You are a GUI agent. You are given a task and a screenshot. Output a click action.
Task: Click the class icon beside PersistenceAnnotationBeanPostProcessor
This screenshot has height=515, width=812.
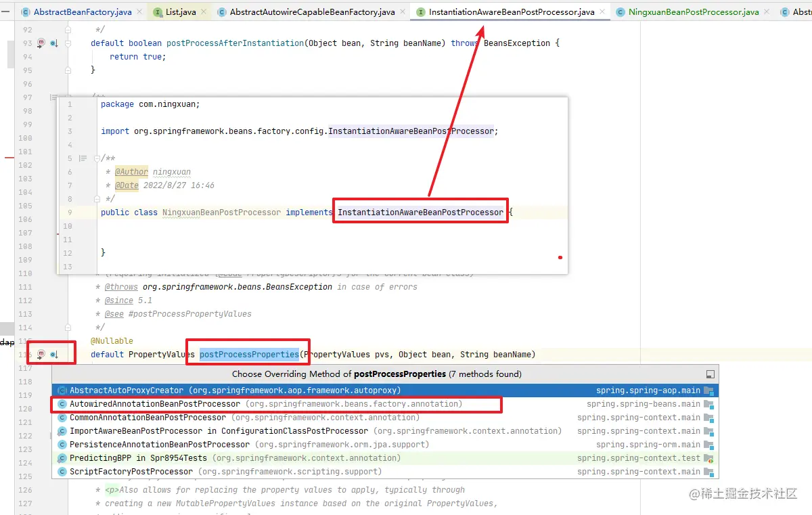pyautogui.click(x=62, y=445)
